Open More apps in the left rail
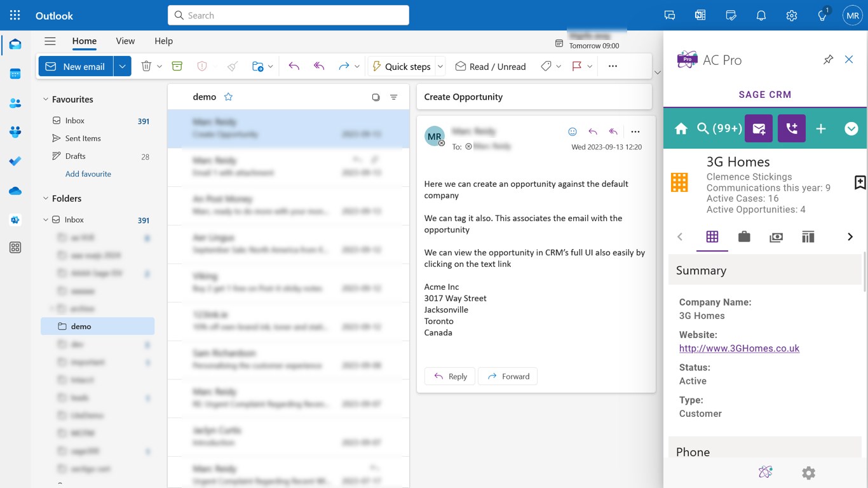Screen dimensions: 868x488 point(15,248)
